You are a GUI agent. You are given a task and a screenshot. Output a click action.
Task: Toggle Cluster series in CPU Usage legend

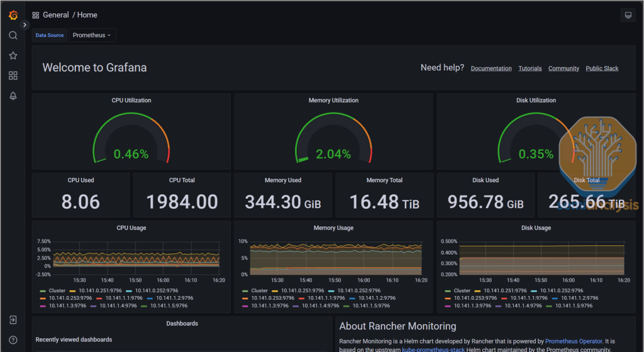[x=57, y=291]
